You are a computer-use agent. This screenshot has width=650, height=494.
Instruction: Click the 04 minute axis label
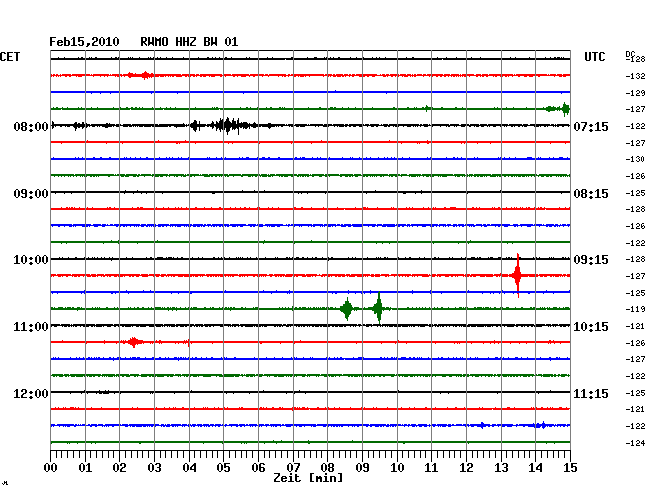[189, 468]
